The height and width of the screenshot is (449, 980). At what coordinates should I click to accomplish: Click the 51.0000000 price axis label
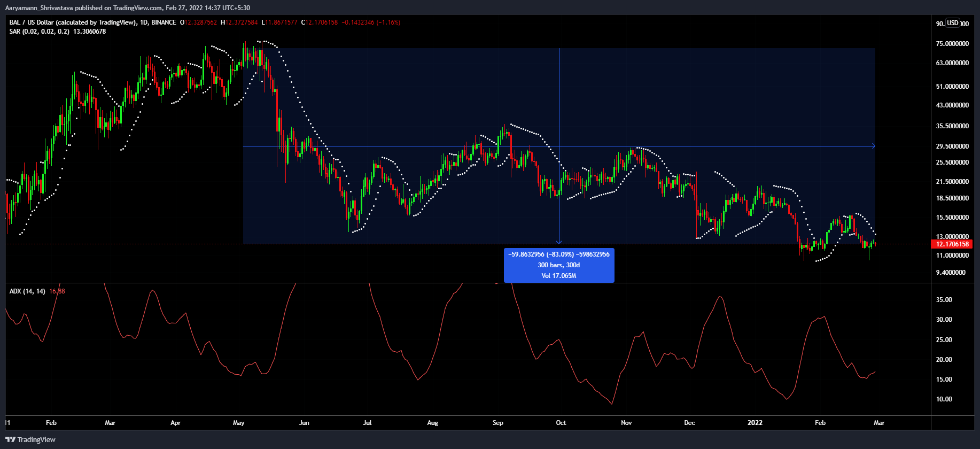coord(952,87)
